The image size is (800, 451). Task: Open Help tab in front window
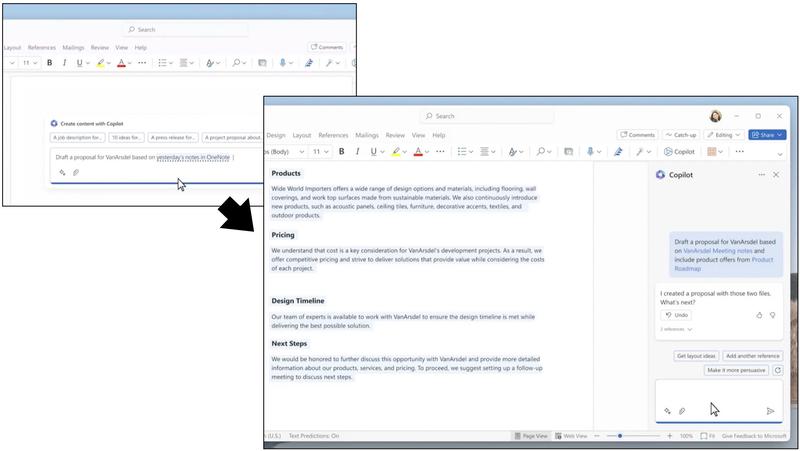[x=439, y=135]
